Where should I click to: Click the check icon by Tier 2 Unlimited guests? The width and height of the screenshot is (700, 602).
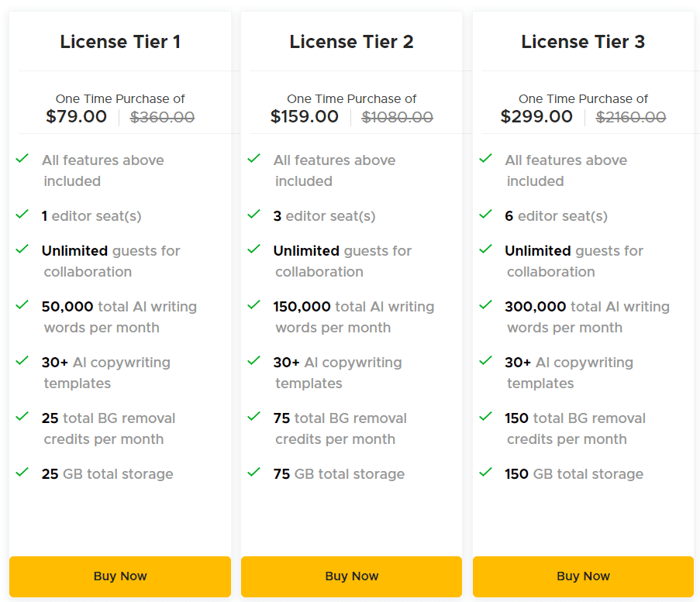[253, 247]
